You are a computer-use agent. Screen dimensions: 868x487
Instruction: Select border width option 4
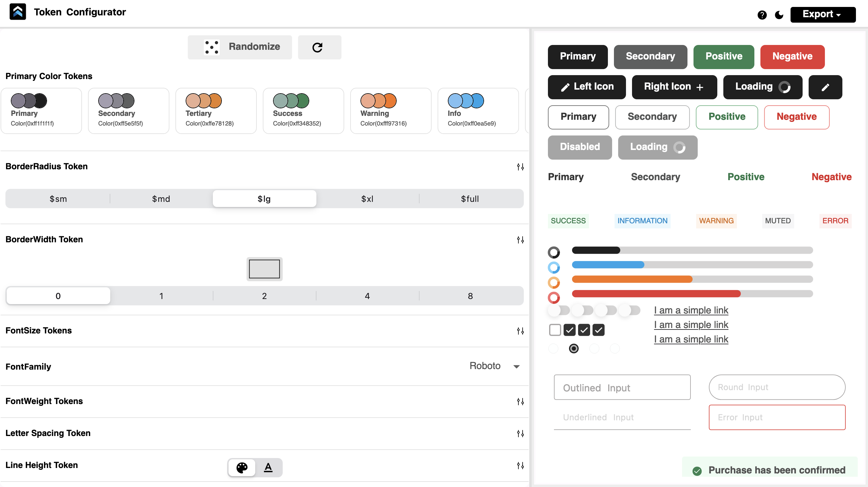(x=367, y=296)
